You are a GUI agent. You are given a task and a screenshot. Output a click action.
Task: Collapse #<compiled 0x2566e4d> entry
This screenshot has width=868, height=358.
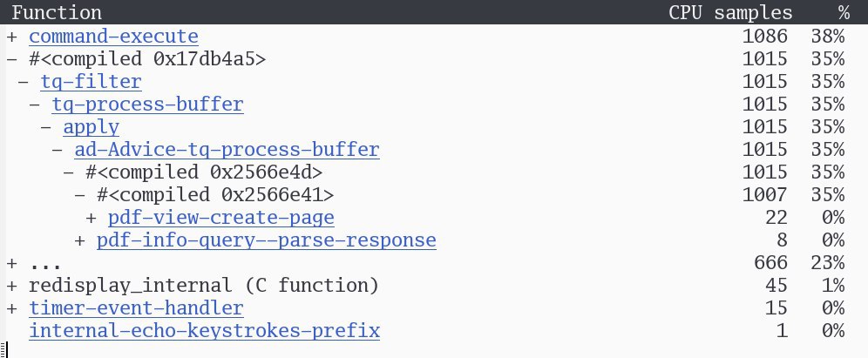pos(69,172)
